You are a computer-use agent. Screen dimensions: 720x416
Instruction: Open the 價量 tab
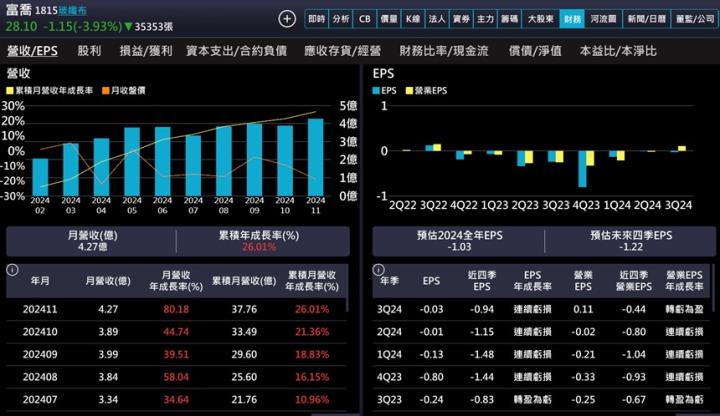coord(389,19)
